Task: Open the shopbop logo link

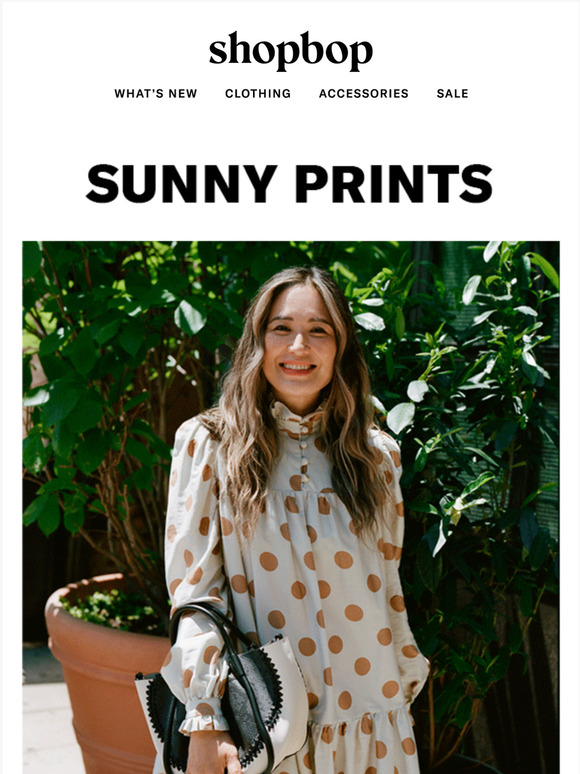Action: point(290,51)
